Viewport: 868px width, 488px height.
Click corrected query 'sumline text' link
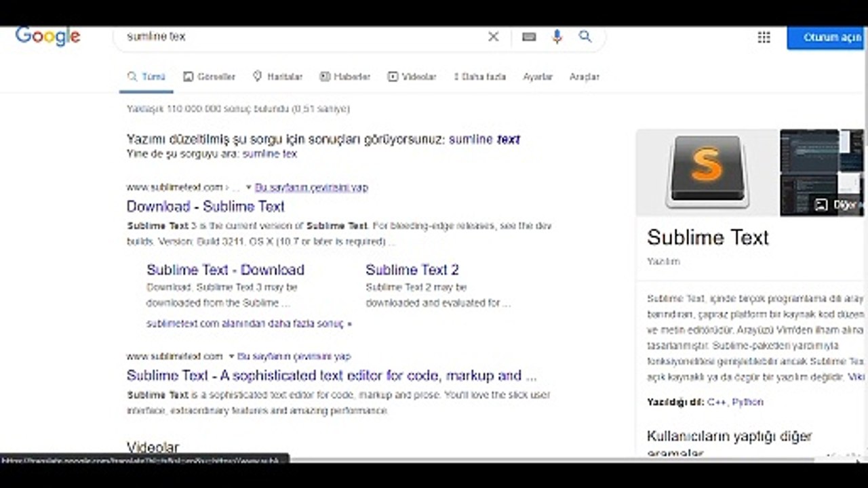point(484,139)
